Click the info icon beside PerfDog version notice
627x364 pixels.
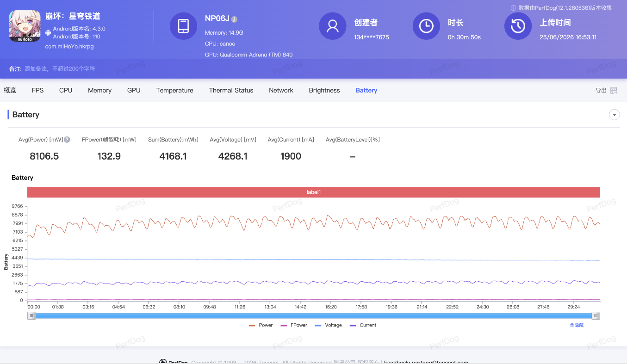pos(513,8)
